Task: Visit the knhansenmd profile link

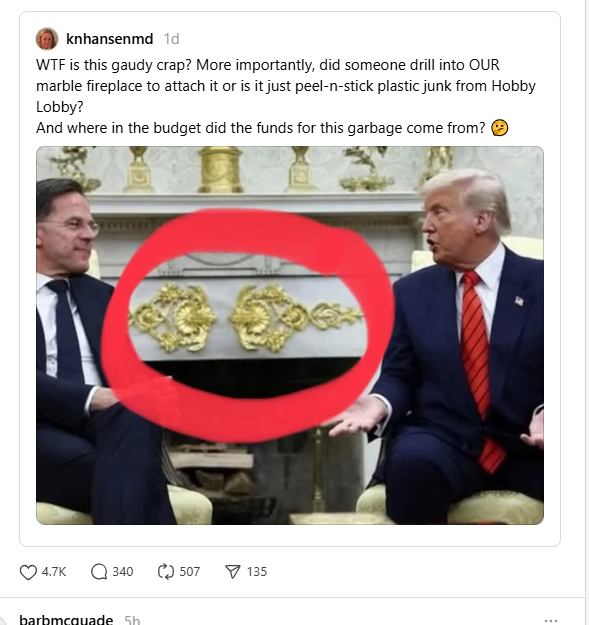Action: [x=110, y=39]
